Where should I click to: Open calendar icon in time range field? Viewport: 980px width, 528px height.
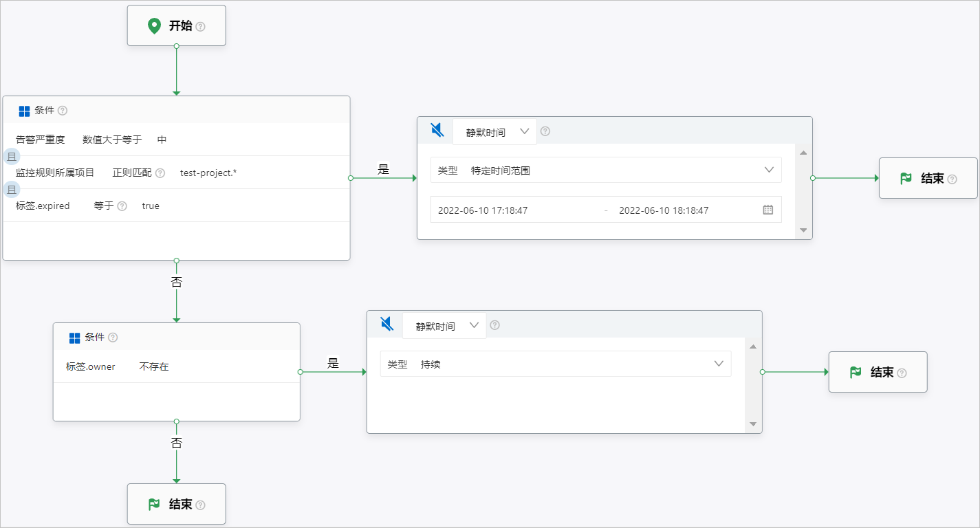(x=768, y=210)
